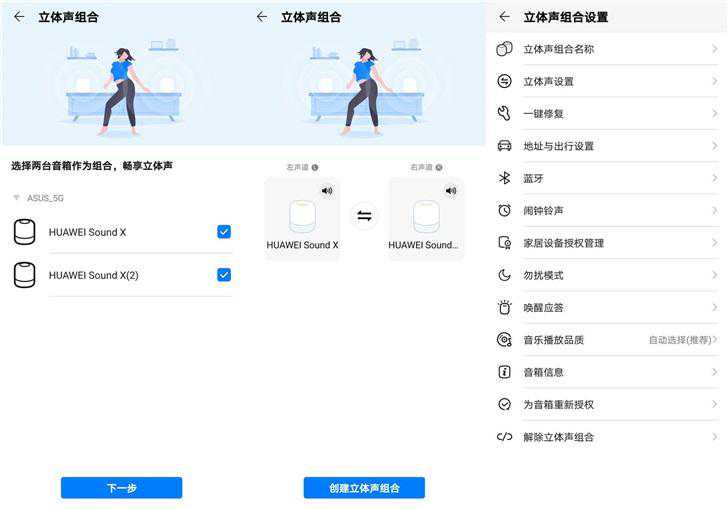Image resolution: width=728 pixels, height=509 pixels.
Task: Tap the speaker volume icon on left channel card
Action: [327, 190]
